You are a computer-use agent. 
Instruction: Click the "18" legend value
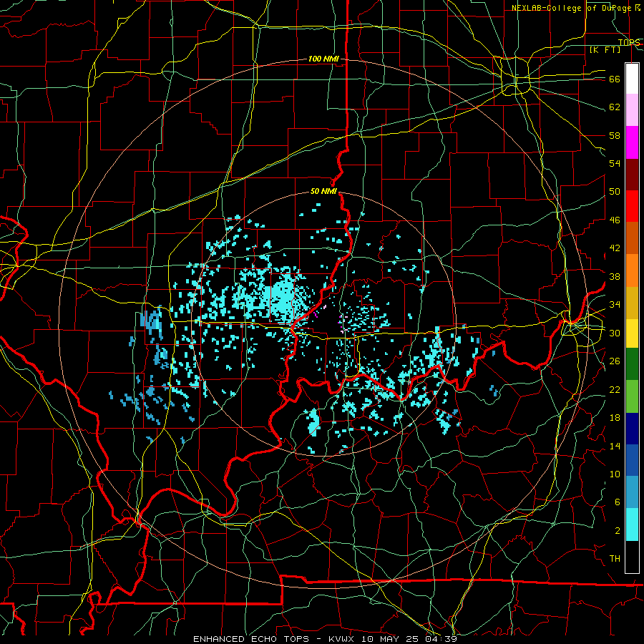[615, 418]
